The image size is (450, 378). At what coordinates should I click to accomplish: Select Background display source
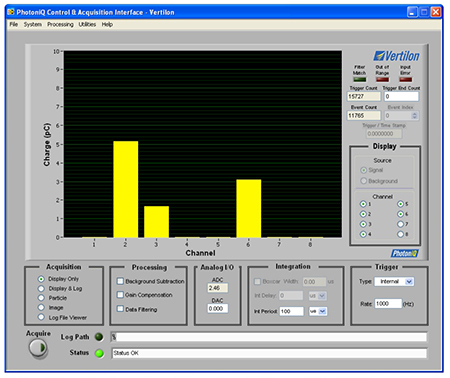click(x=363, y=181)
